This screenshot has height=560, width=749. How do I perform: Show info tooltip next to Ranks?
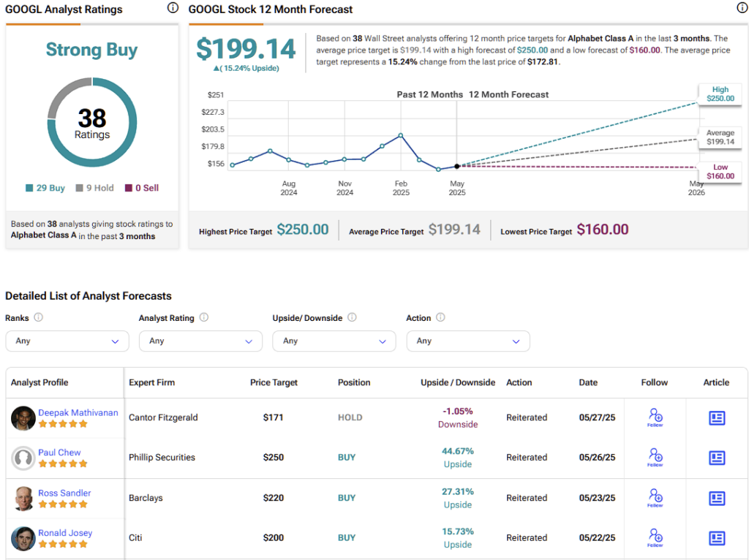(x=39, y=317)
